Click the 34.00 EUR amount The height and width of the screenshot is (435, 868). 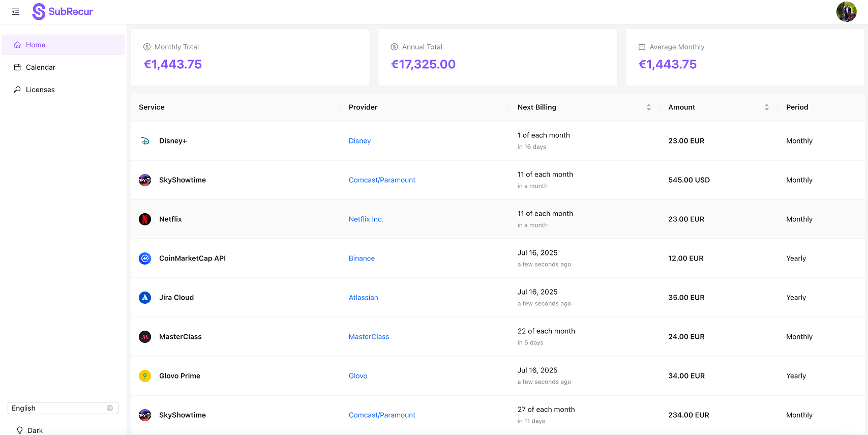(686, 376)
